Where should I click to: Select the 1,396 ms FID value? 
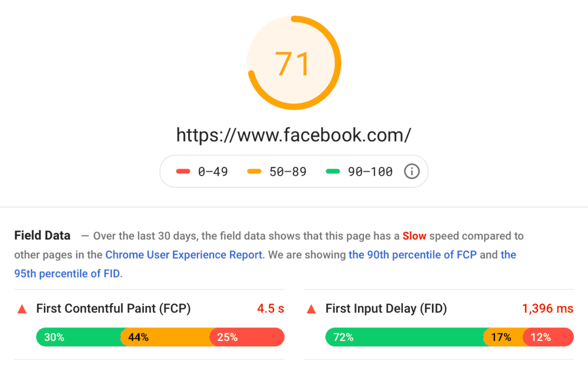pyautogui.click(x=547, y=308)
